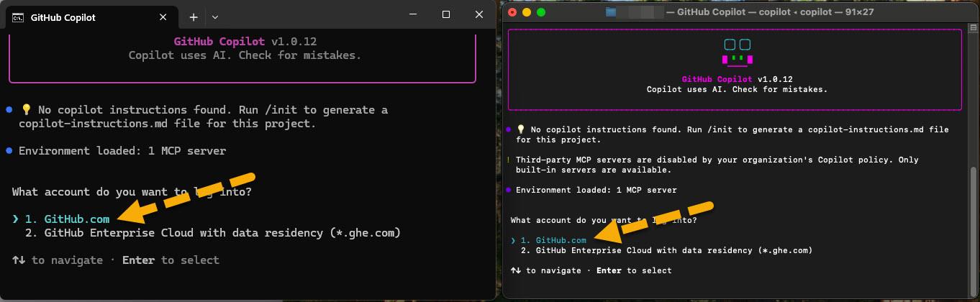Click the lightbulb icon in the macOS terminal
The height and width of the screenshot is (302, 980).
(x=522, y=129)
